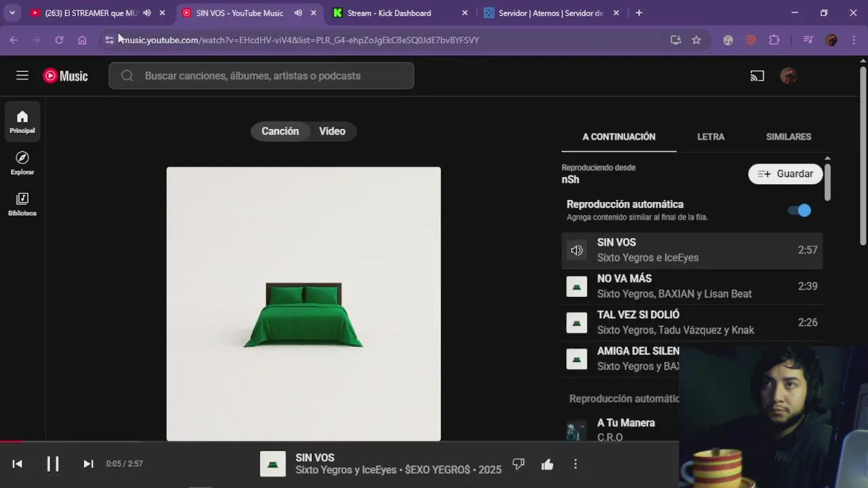Click the page vertical scrollbar
The width and height of the screenshot is (868, 488).
tap(863, 156)
